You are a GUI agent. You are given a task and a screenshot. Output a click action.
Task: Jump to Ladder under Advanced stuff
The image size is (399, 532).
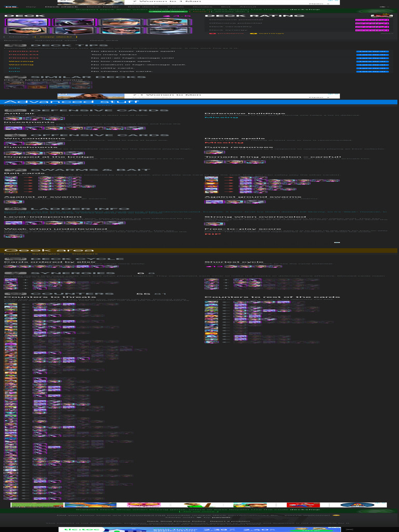pyautogui.click(x=102, y=105)
